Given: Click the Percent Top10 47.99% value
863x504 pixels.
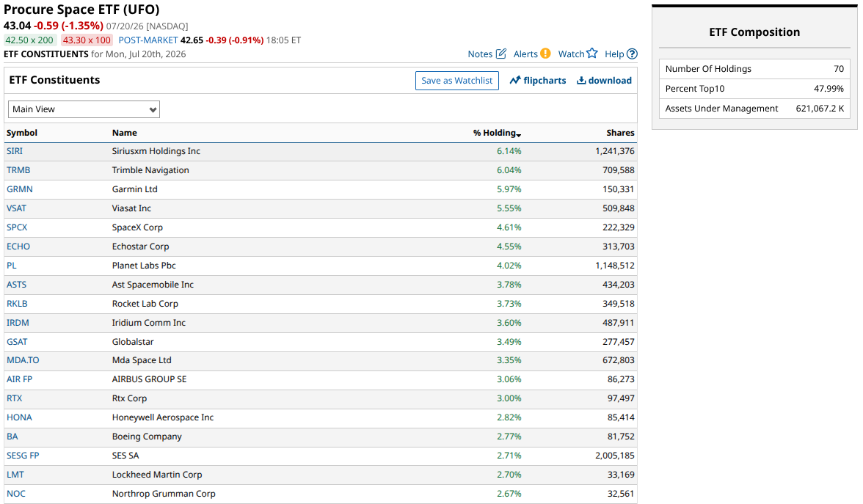Looking at the screenshot, I should 829,89.
